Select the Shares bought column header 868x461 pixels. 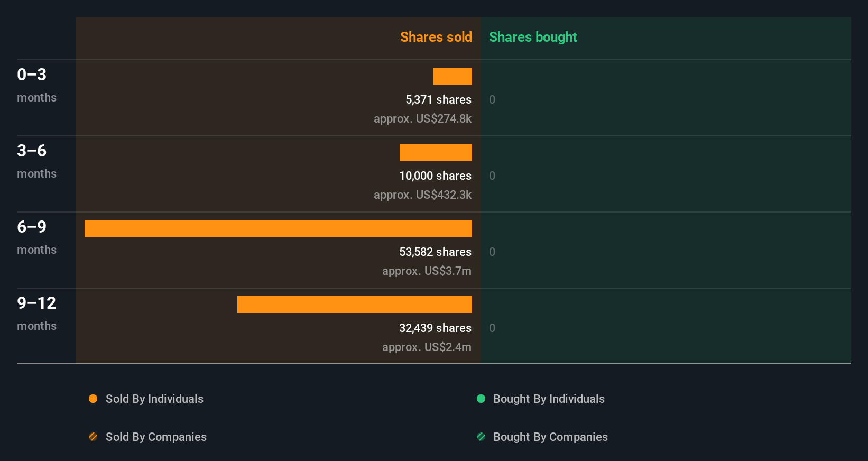pyautogui.click(x=533, y=37)
